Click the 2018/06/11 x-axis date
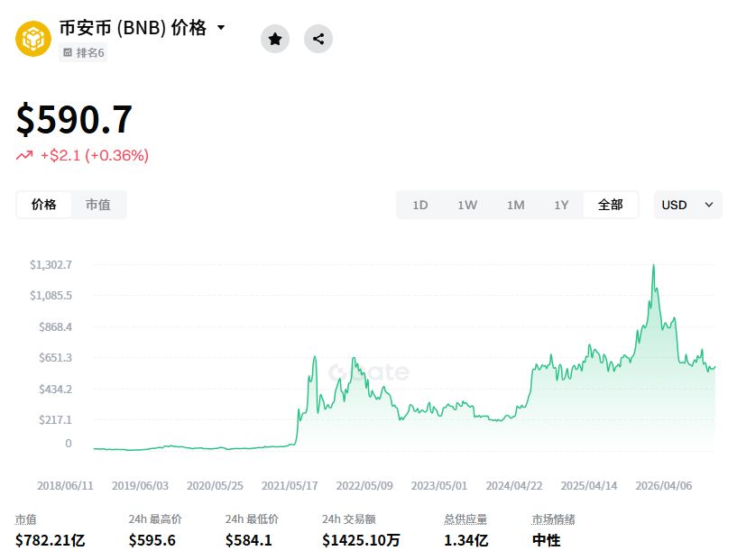This screenshot has width=737, height=560. (65, 486)
